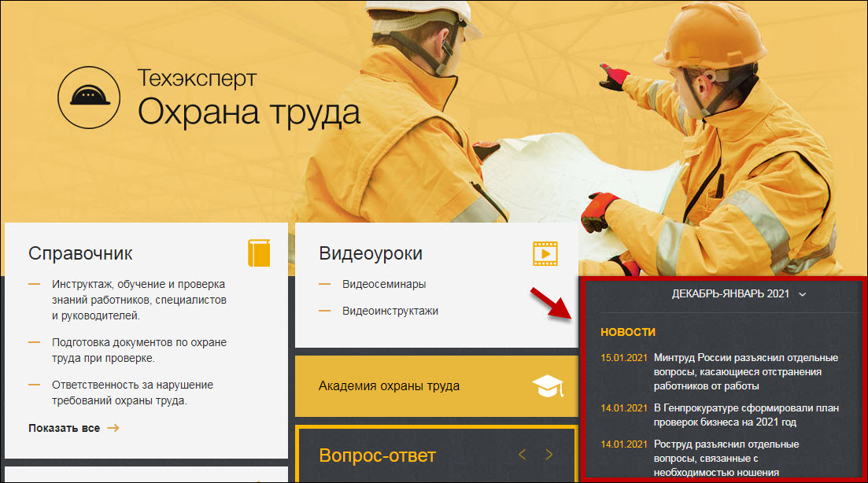Click the video film icon in Видеоуроки

(x=545, y=253)
